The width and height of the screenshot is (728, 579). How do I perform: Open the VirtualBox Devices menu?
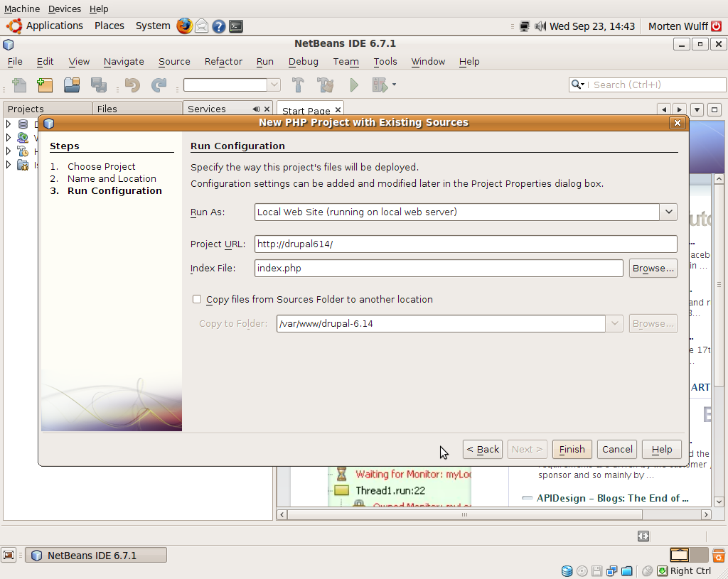65,9
